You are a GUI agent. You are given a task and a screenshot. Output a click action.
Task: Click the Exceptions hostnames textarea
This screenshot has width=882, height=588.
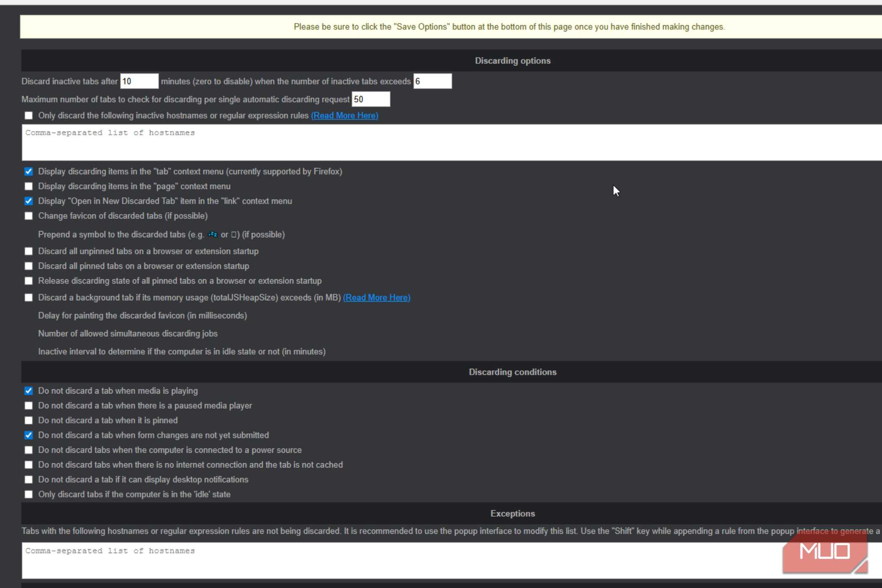(x=451, y=560)
